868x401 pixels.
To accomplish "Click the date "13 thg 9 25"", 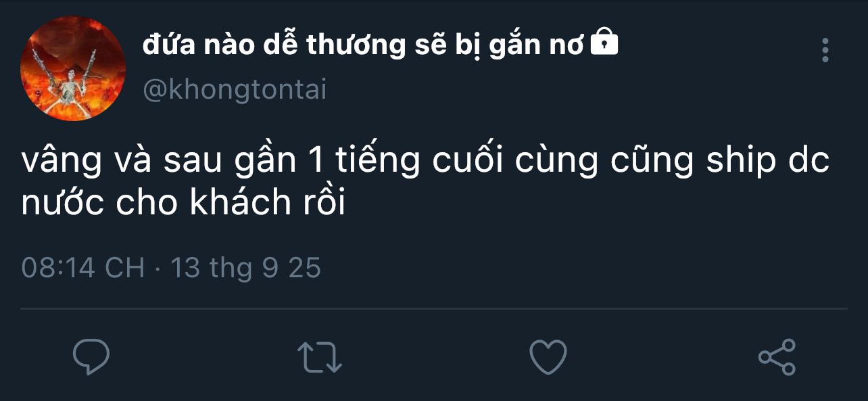I will click(x=245, y=268).
